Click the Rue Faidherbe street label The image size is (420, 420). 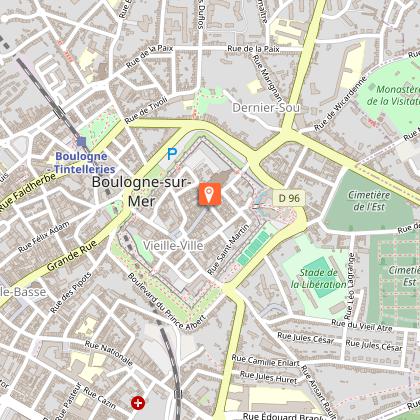(27, 193)
